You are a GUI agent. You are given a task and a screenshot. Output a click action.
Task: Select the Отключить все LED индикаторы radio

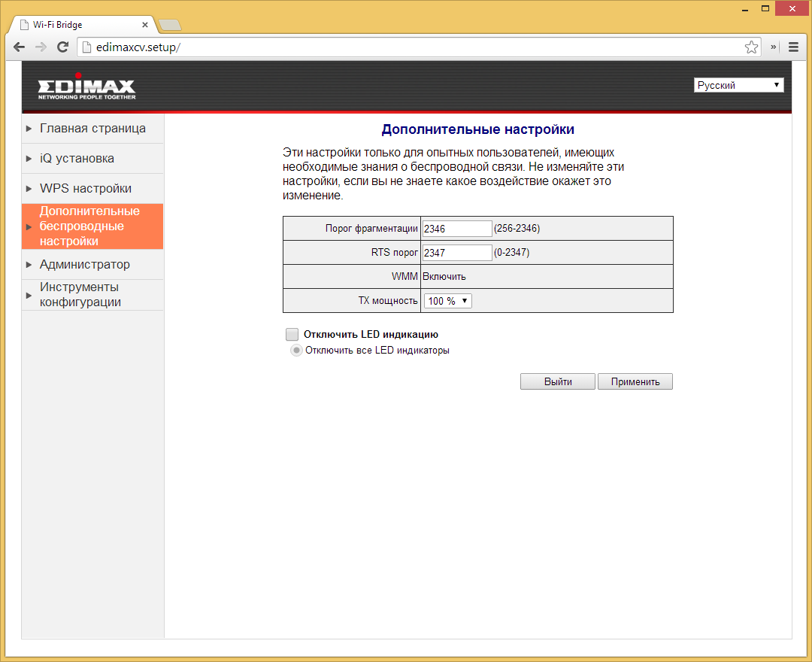pyautogui.click(x=296, y=351)
